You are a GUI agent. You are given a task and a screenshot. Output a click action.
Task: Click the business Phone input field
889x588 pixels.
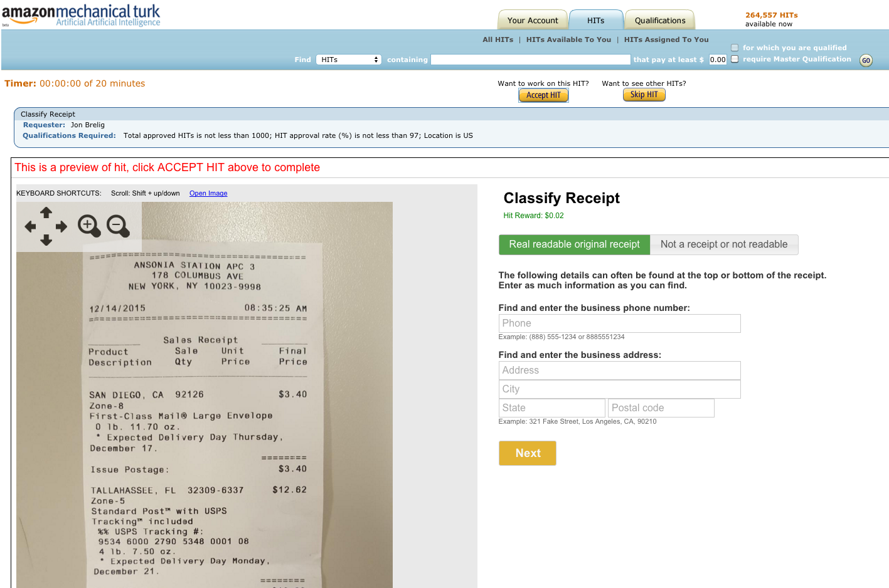pos(619,323)
